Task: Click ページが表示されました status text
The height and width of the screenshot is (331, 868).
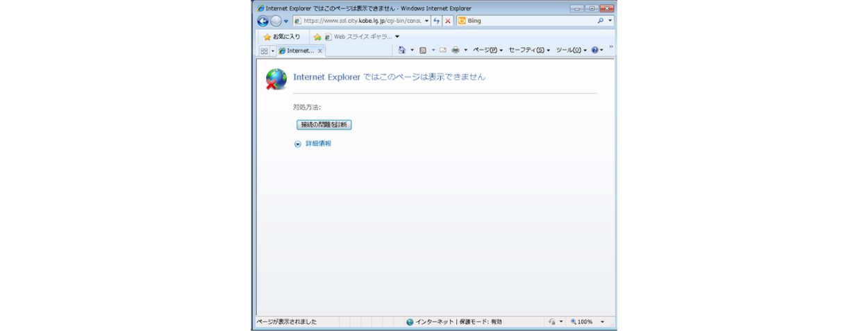Action: click(x=287, y=322)
